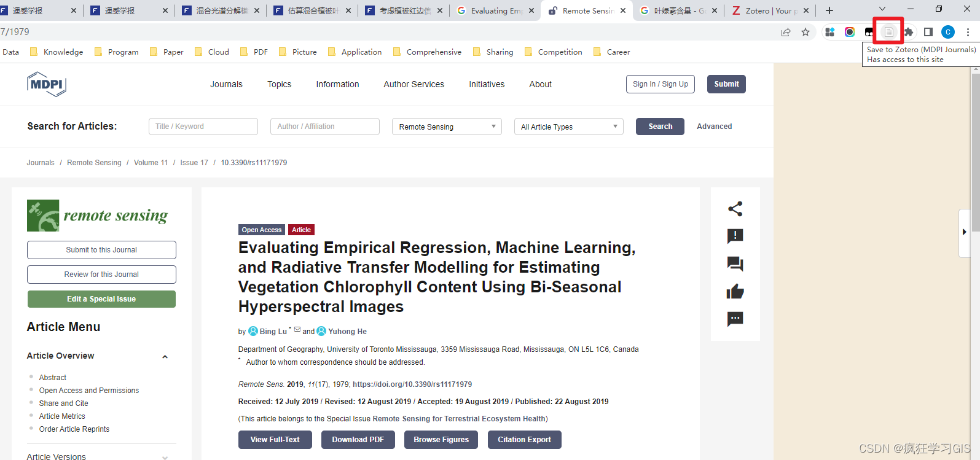Click the exclamation mark report icon
The width and height of the screenshot is (980, 460).
coord(735,236)
